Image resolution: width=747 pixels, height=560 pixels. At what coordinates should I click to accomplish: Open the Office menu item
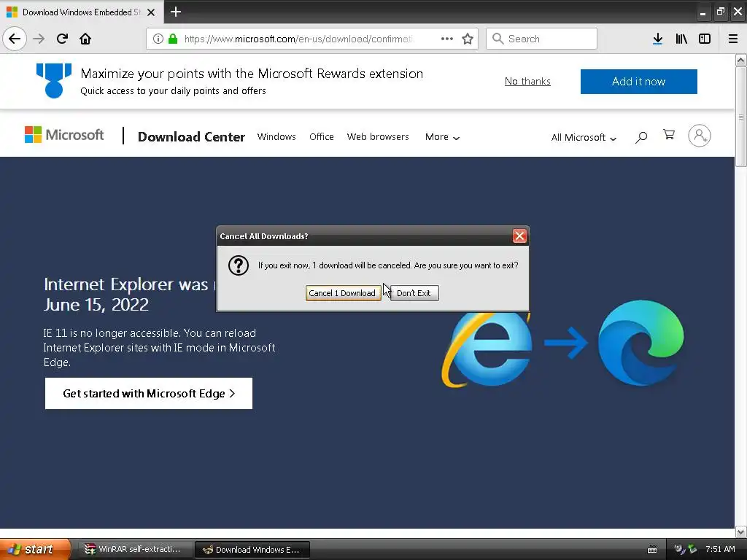322,137
